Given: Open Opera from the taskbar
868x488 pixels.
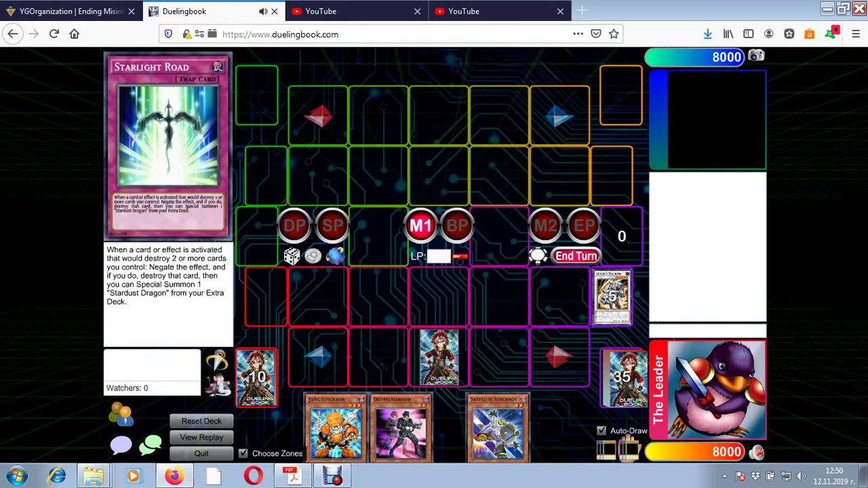Looking at the screenshot, I should 253,476.
